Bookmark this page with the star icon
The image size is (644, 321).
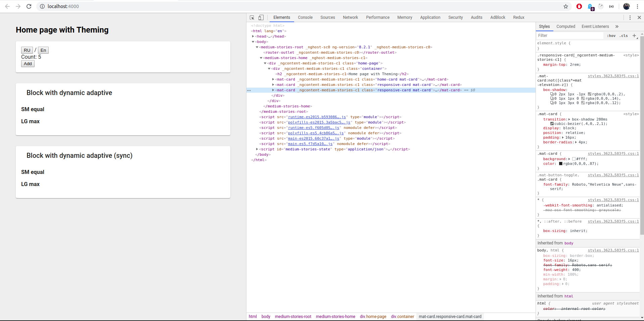(x=566, y=6)
